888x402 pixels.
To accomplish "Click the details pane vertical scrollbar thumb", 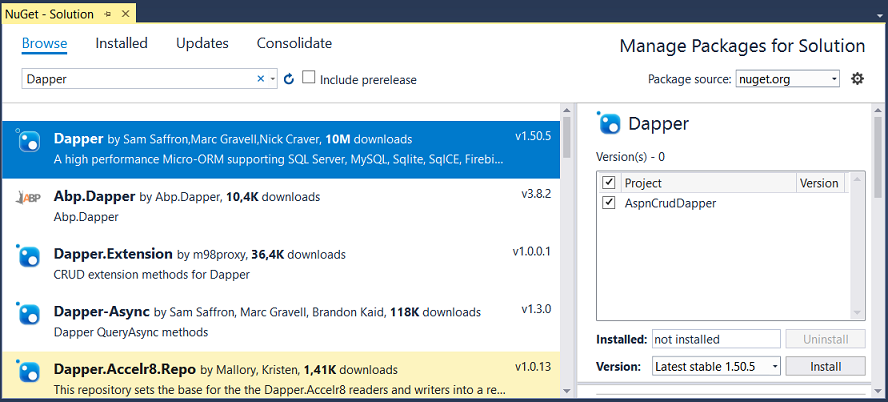I will click(878, 156).
